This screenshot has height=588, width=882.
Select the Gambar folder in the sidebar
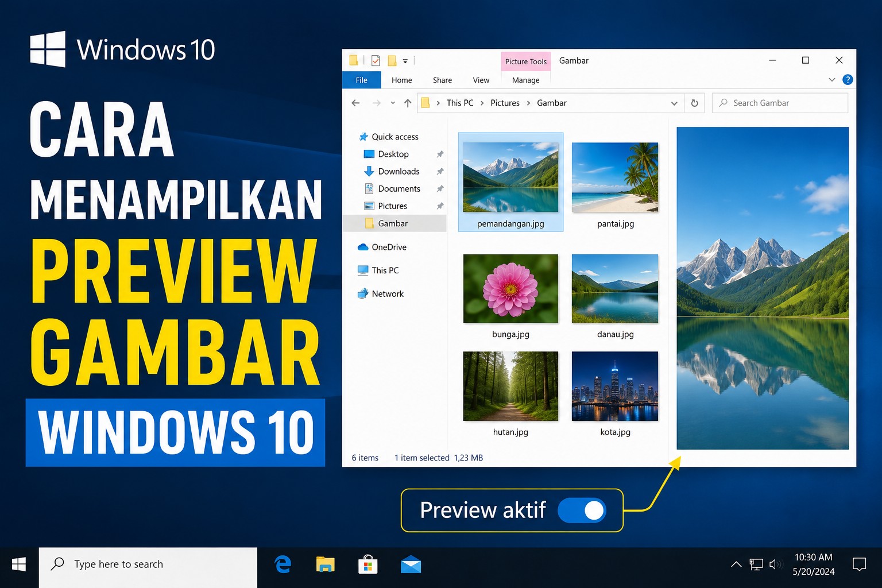pos(394,223)
